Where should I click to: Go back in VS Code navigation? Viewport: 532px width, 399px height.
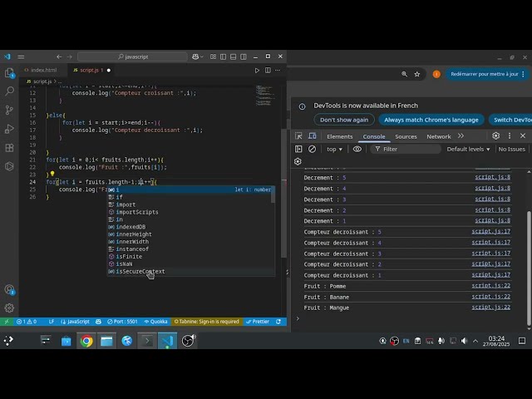click(59, 57)
